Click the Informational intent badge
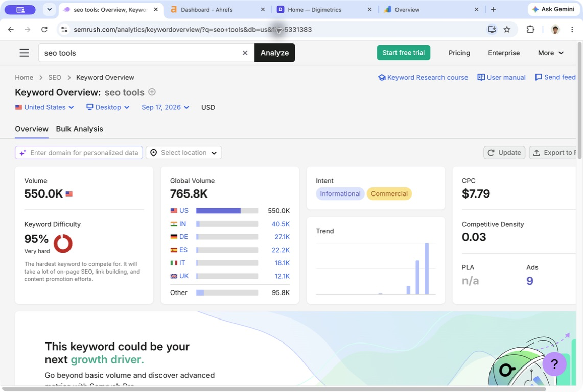This screenshot has width=583, height=392. [x=340, y=193]
